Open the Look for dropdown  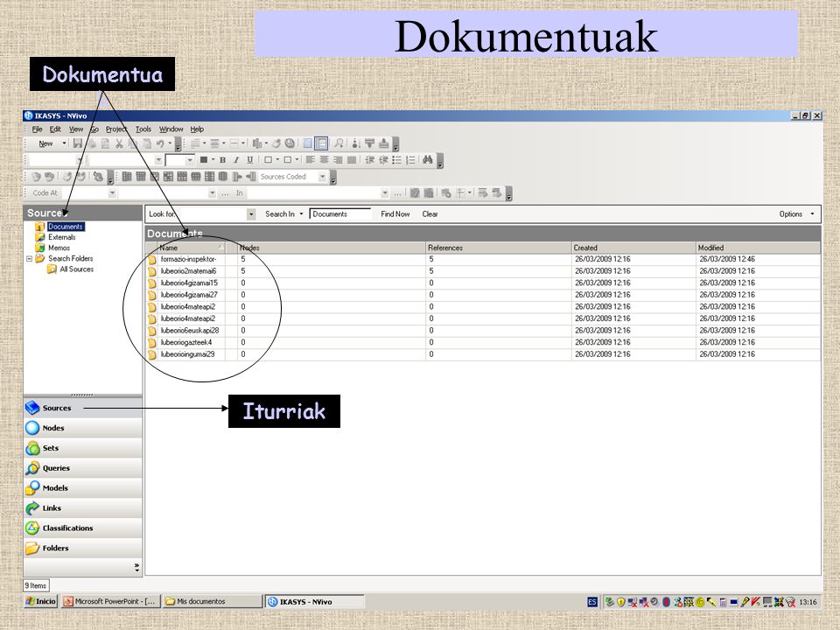[251, 213]
